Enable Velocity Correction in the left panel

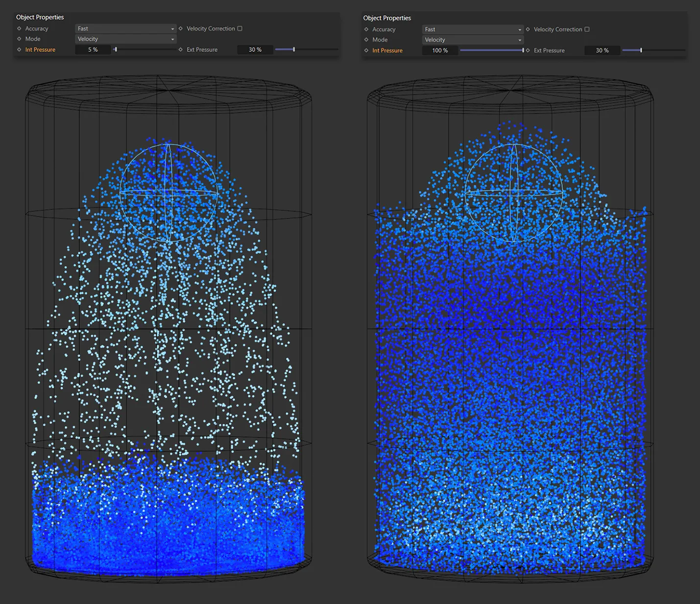click(240, 28)
